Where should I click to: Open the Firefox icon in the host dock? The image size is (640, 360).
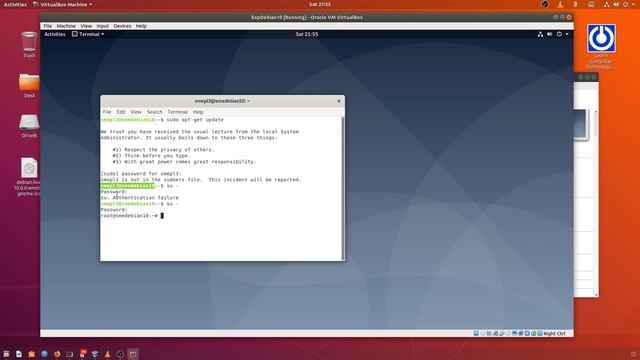[57, 354]
